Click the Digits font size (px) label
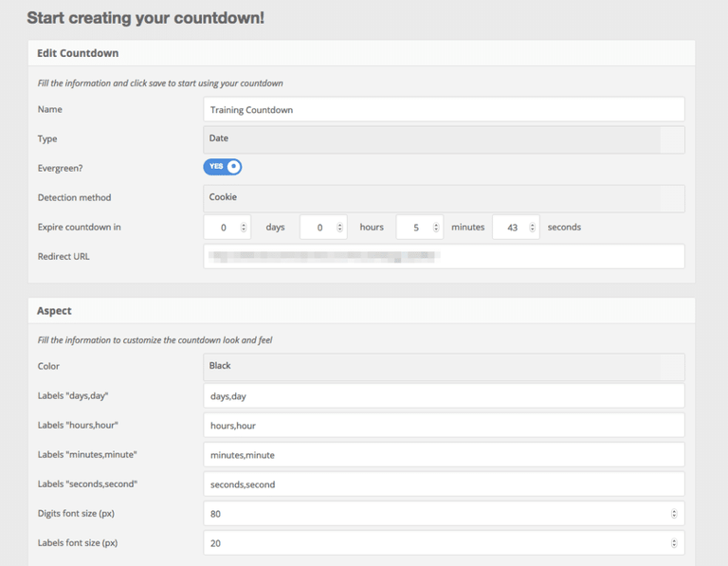 (76, 513)
